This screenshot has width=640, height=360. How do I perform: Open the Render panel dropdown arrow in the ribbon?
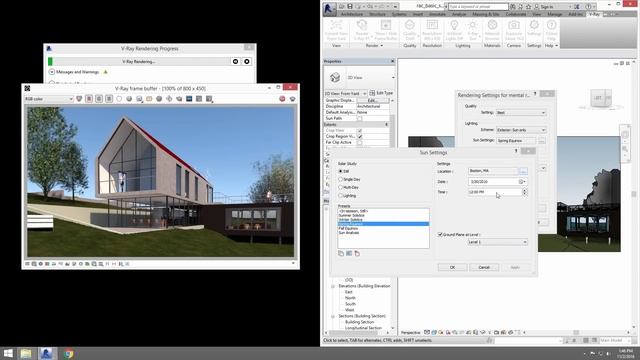tap(382, 46)
